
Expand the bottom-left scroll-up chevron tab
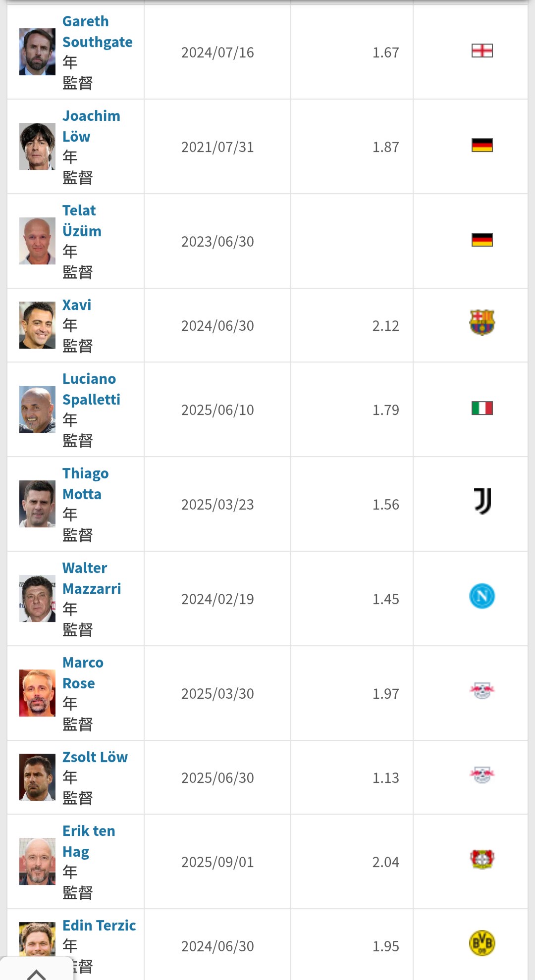click(36, 971)
